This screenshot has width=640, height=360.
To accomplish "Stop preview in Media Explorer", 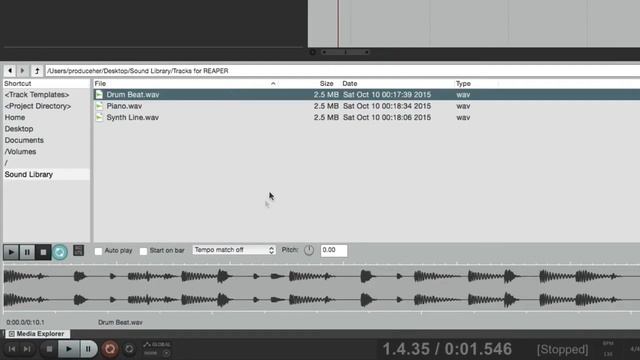I will pyautogui.click(x=43, y=252).
